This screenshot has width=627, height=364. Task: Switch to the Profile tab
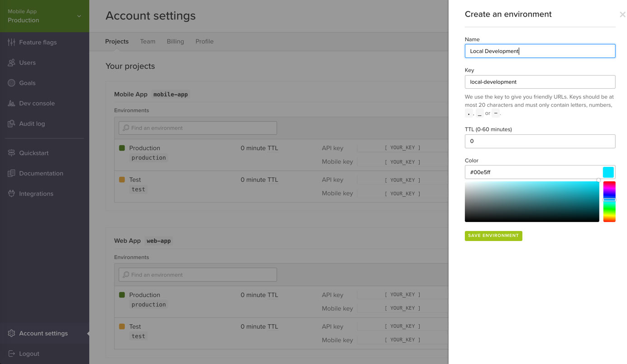pos(204,41)
